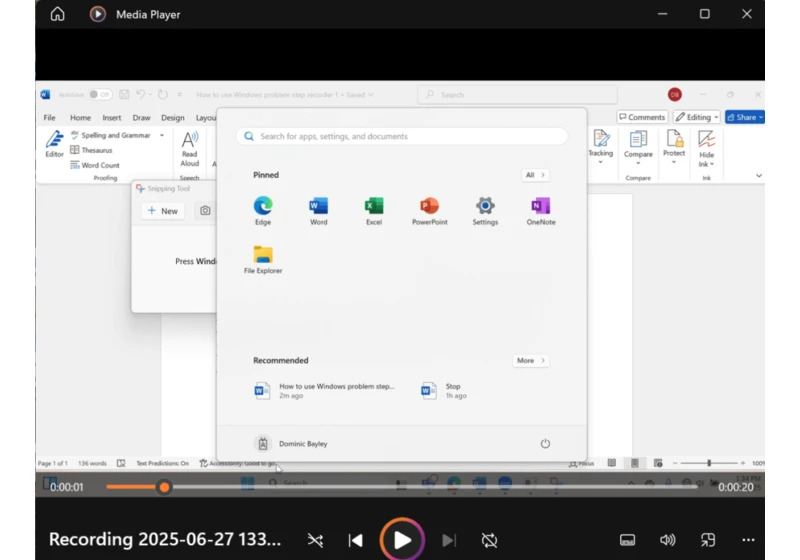Screen dimensions: 800x560
Task: Click Spelling and Grammar in the ribbon
Action: (110, 135)
